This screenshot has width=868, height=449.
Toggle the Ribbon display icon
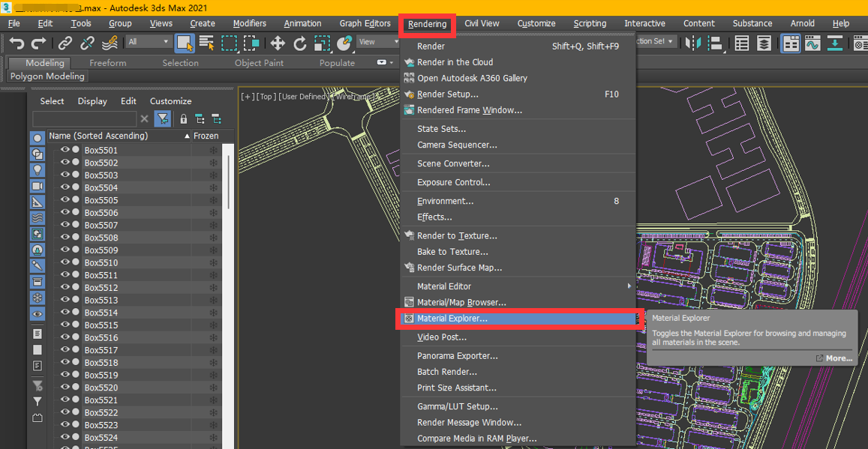pos(790,42)
